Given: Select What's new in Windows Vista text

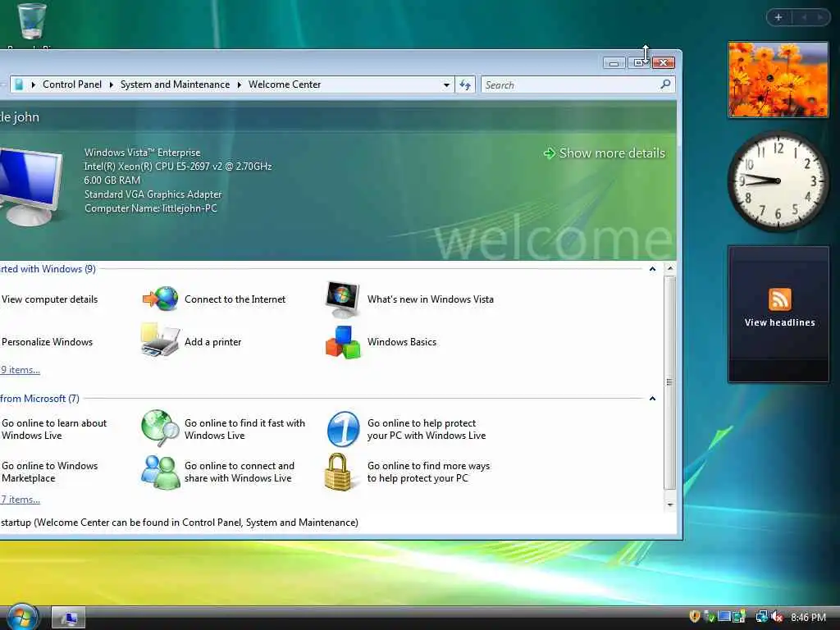Looking at the screenshot, I should [430, 299].
